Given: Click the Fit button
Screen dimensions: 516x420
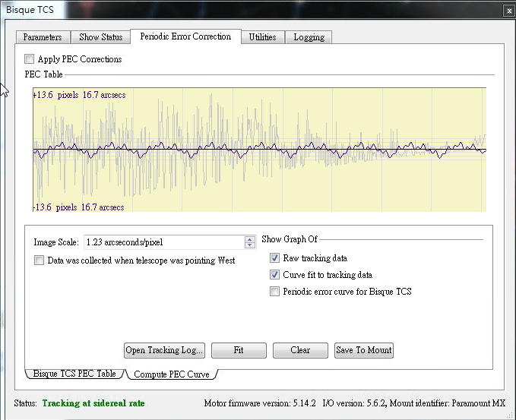Looking at the screenshot, I should [239, 350].
